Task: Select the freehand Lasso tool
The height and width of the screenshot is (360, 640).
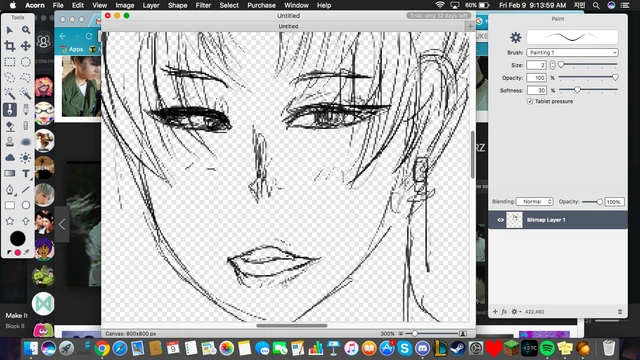Action: [10, 78]
